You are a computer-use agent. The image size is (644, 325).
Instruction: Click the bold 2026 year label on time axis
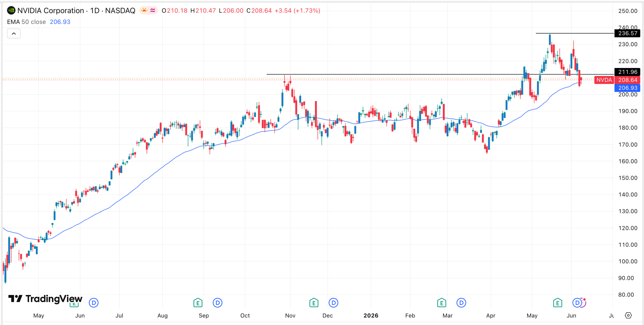[x=371, y=315]
